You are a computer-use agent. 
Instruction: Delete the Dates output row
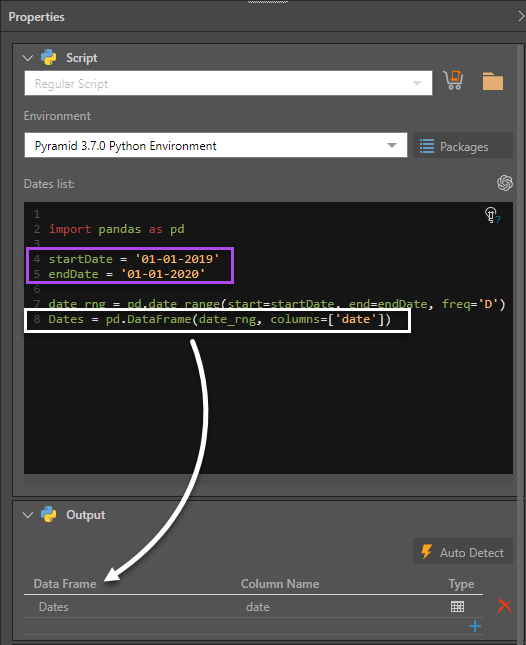point(504,606)
